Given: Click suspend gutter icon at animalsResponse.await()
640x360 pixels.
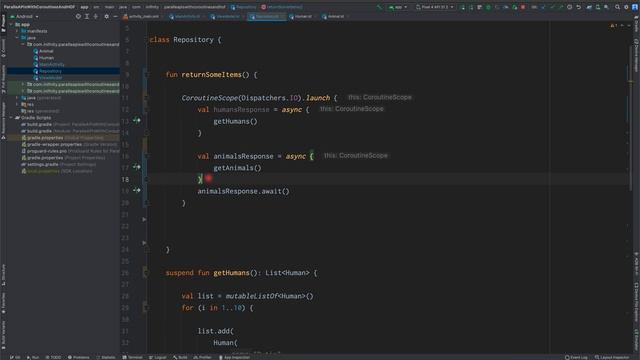Looking at the screenshot, I should point(136,190).
